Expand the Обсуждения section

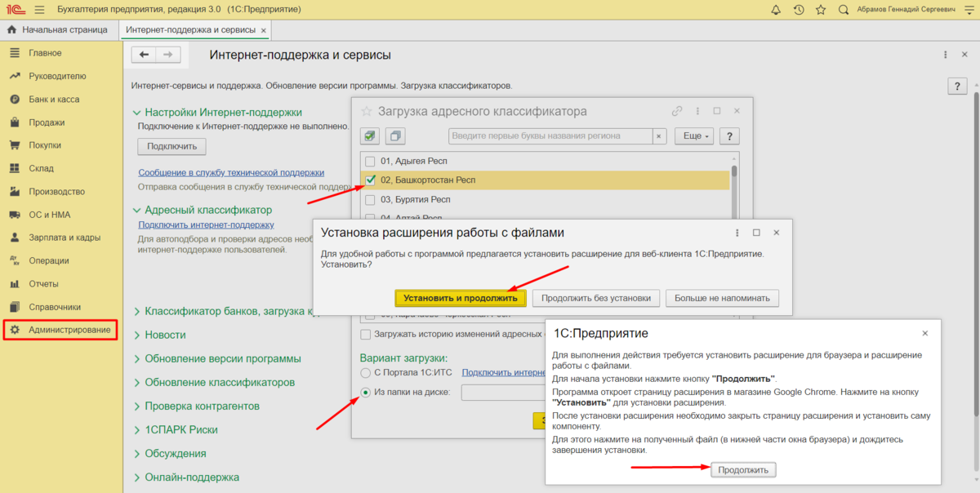(x=137, y=453)
